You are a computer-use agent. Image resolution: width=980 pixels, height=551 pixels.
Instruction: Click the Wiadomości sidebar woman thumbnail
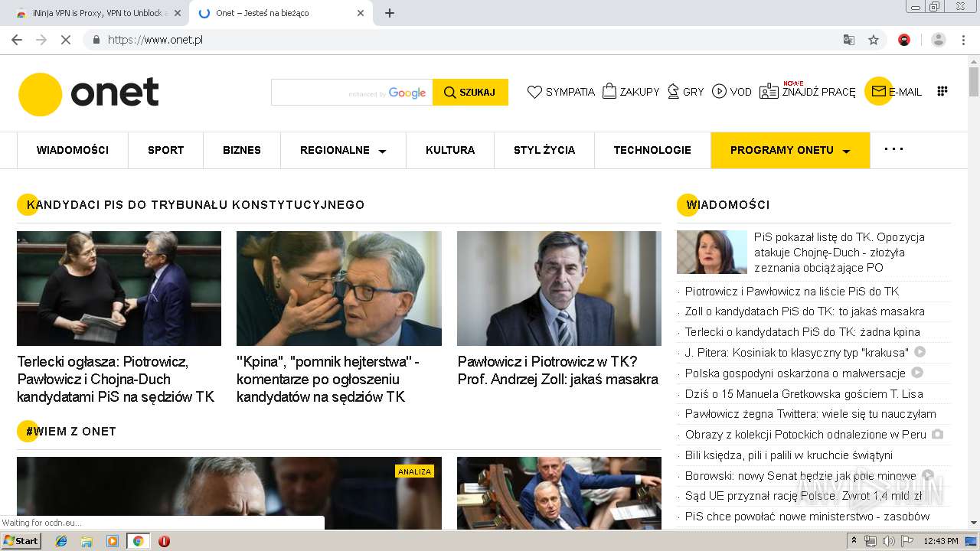pyautogui.click(x=712, y=252)
